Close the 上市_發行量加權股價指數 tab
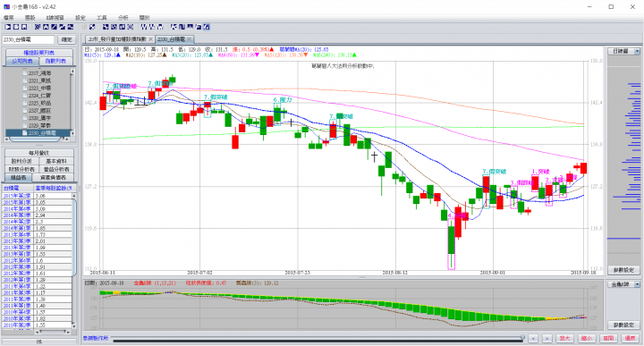The height and width of the screenshot is (346, 644). click(x=151, y=39)
